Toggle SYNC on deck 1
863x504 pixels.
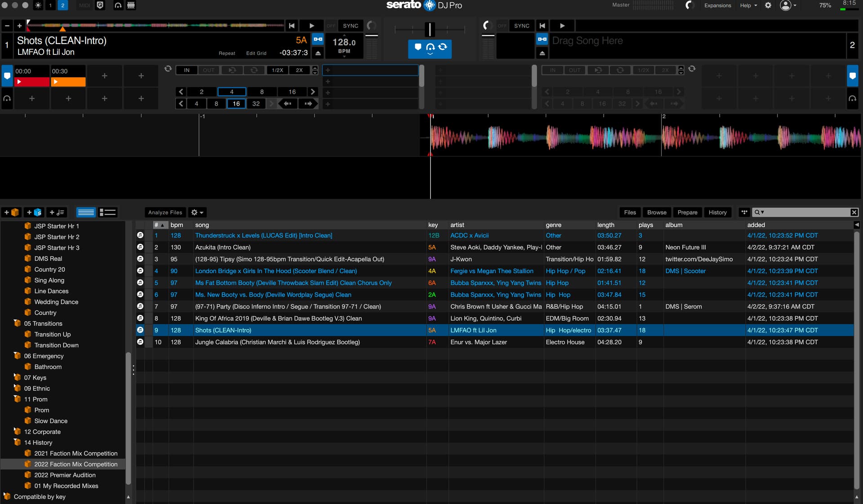click(x=351, y=26)
